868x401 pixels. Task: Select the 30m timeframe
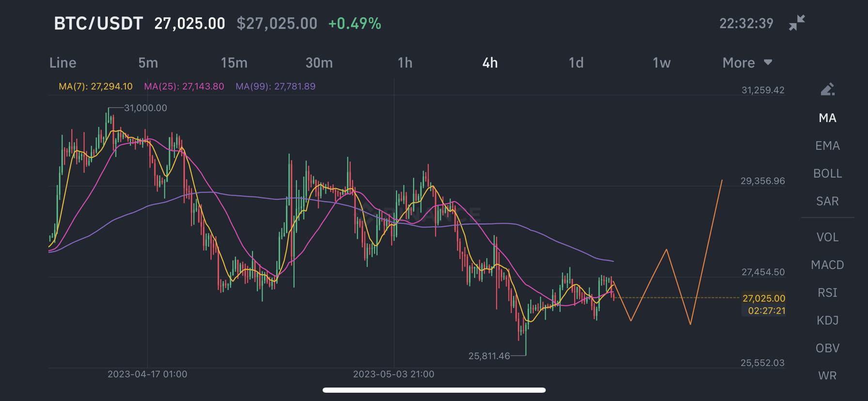[x=319, y=63]
